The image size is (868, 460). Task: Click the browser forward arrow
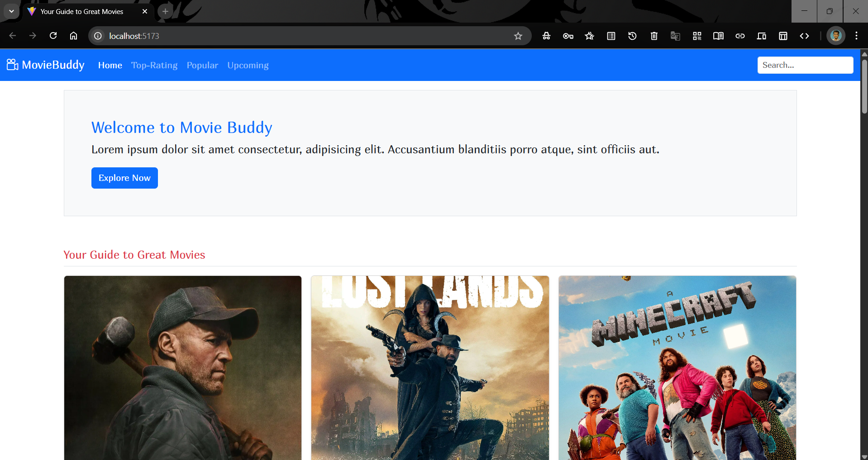[33, 36]
